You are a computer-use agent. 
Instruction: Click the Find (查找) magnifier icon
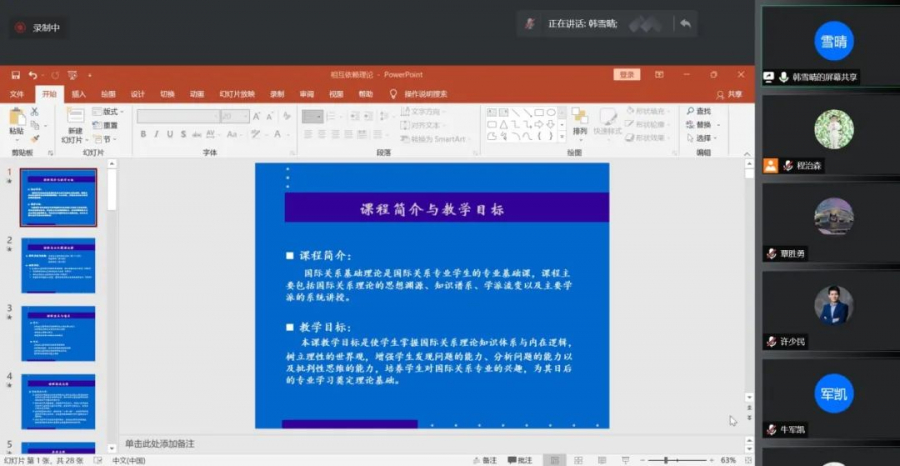pyautogui.click(x=700, y=111)
